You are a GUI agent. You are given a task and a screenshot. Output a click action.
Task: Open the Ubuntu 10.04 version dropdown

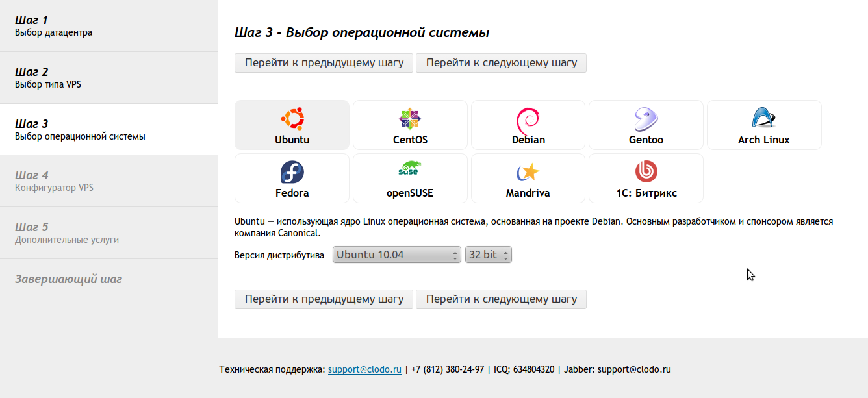click(x=396, y=255)
